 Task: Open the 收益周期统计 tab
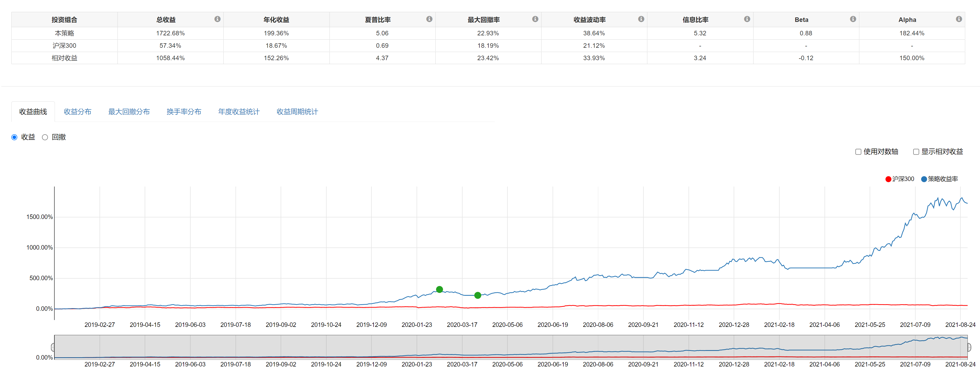(x=297, y=111)
